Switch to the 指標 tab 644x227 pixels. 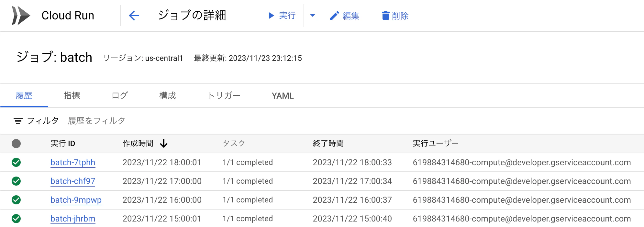tap(72, 96)
